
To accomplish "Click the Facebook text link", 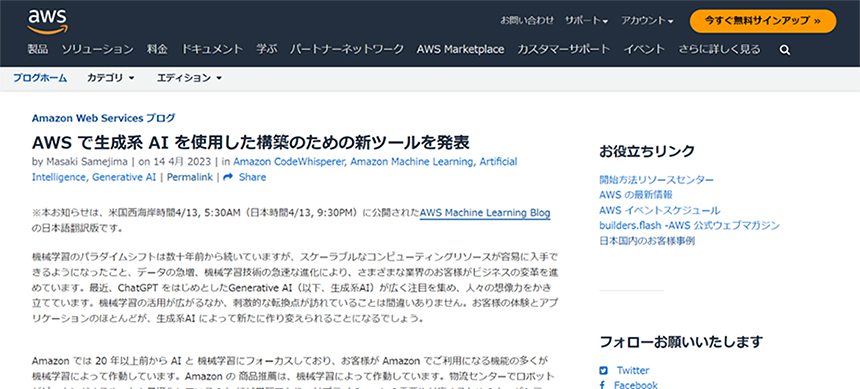I will point(636,385).
